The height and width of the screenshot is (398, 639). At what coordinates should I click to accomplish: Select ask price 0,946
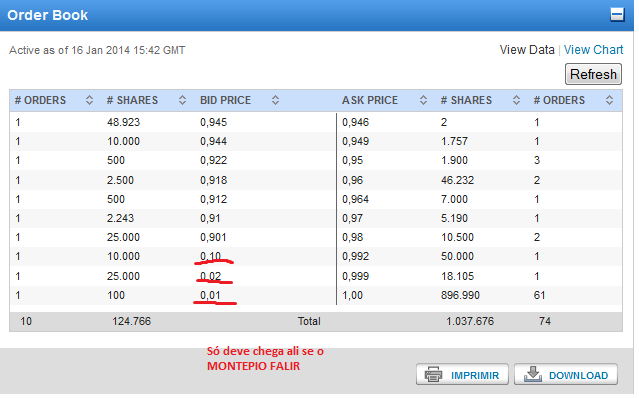coord(355,122)
